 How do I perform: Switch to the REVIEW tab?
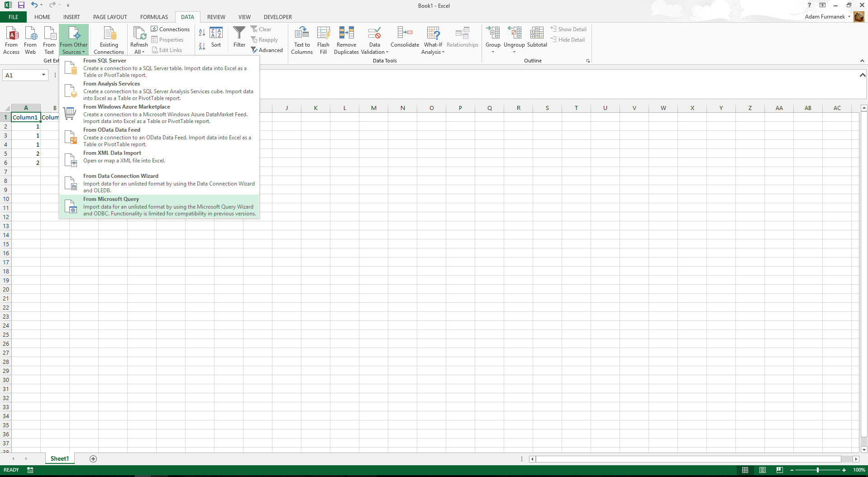click(216, 17)
